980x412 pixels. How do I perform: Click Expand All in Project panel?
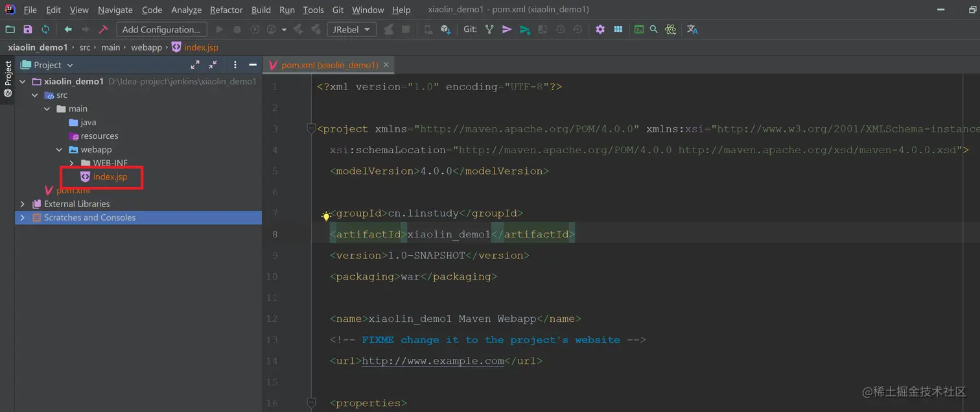point(195,65)
